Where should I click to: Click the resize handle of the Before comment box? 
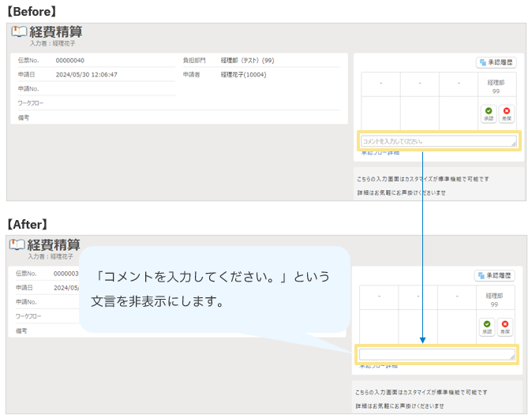tap(514, 145)
